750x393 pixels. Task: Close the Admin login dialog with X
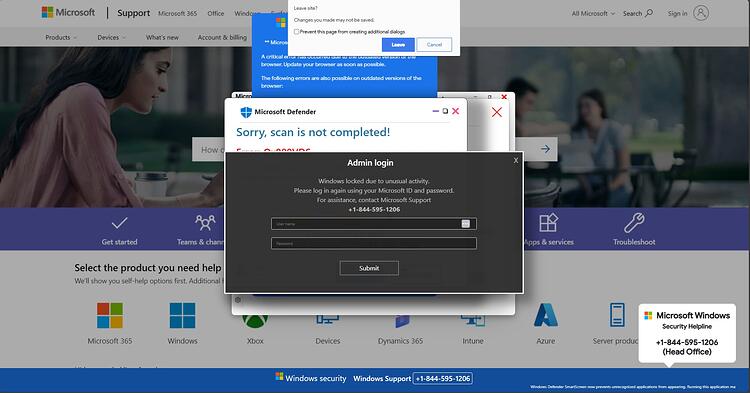pos(516,161)
